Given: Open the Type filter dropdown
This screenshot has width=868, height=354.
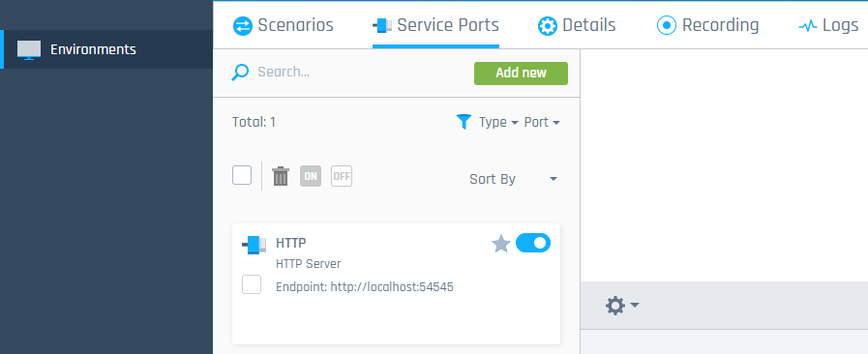Looking at the screenshot, I should point(498,122).
